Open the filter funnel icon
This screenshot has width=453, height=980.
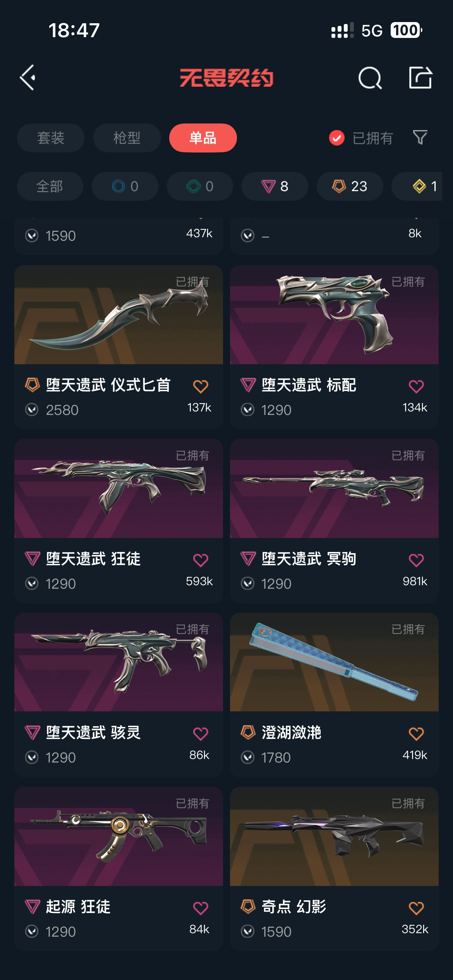tap(420, 137)
